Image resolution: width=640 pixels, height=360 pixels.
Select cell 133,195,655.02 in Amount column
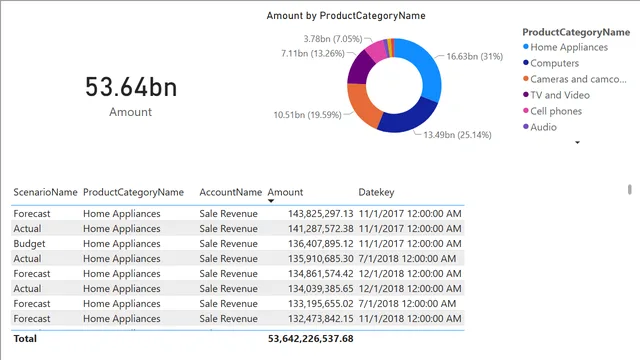coord(320,304)
